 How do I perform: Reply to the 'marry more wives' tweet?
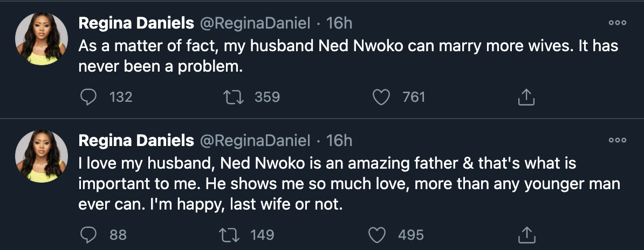[x=88, y=97]
